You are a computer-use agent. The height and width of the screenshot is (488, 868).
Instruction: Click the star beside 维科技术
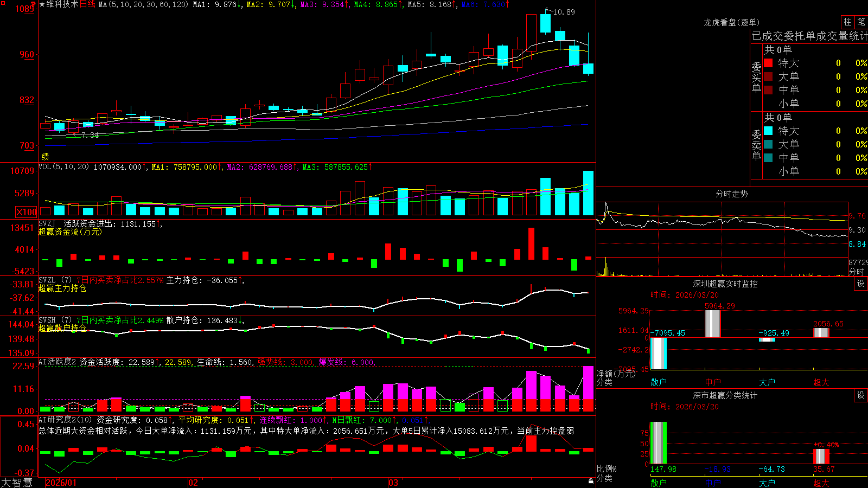click(x=42, y=4)
